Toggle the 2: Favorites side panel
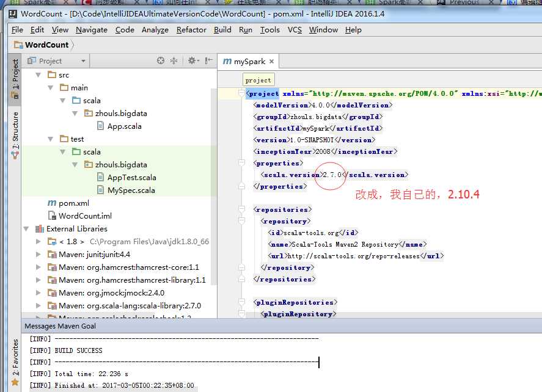Viewport: 542px width, 392px height. (15, 360)
